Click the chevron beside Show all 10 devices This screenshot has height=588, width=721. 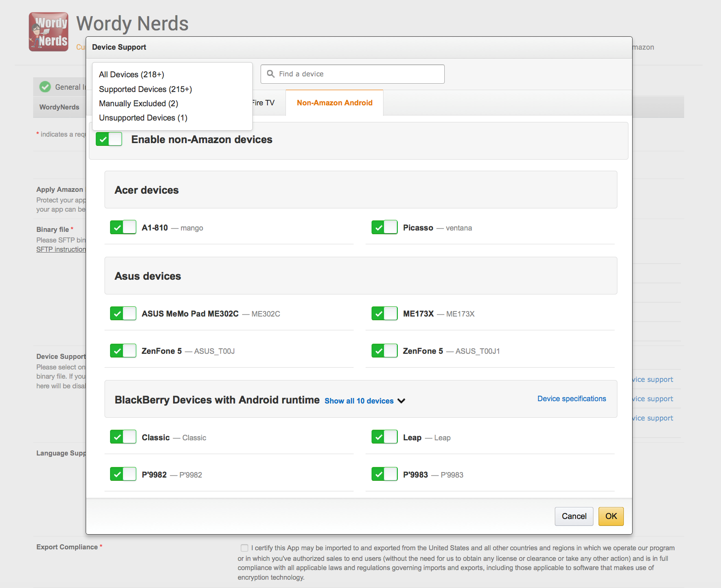point(401,401)
